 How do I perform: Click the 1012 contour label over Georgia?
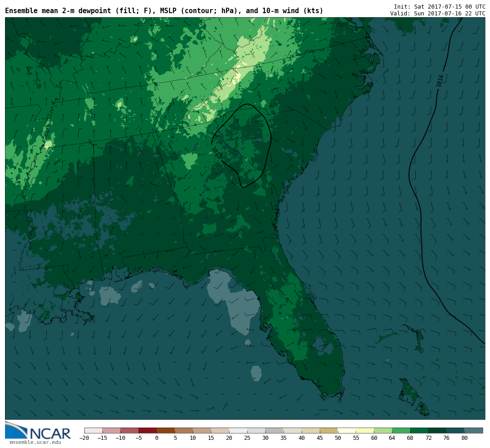coord(216,152)
